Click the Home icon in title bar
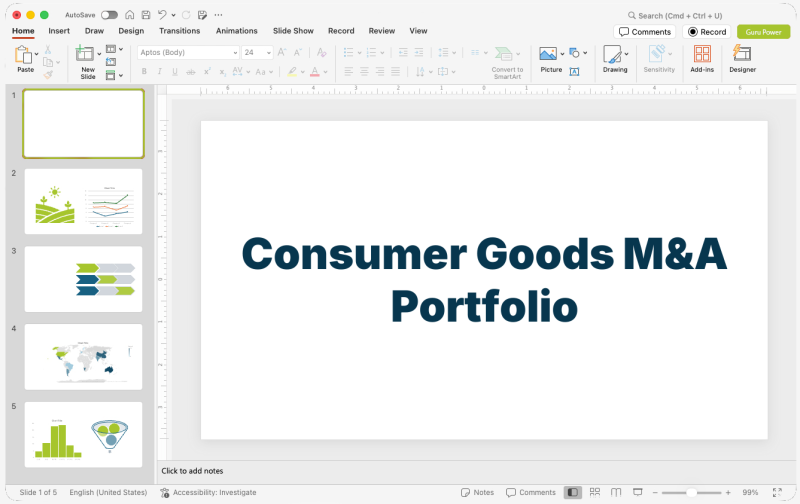This screenshot has width=800, height=504. (x=130, y=15)
